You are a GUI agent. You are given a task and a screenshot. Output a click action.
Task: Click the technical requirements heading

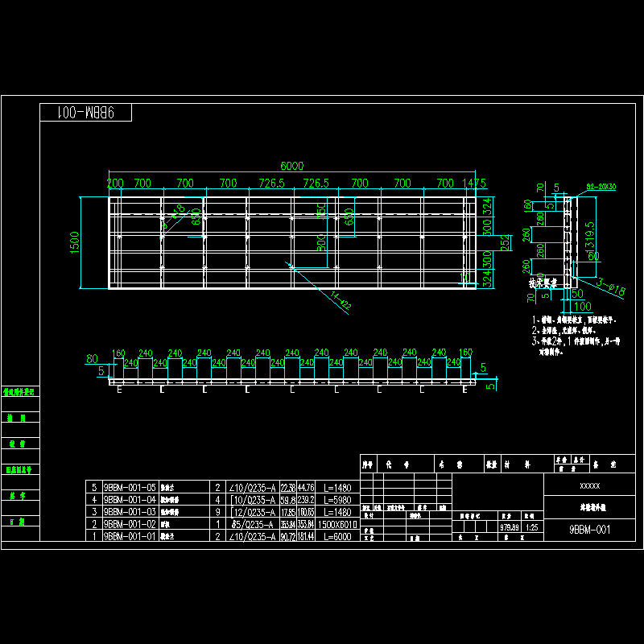click(x=543, y=283)
